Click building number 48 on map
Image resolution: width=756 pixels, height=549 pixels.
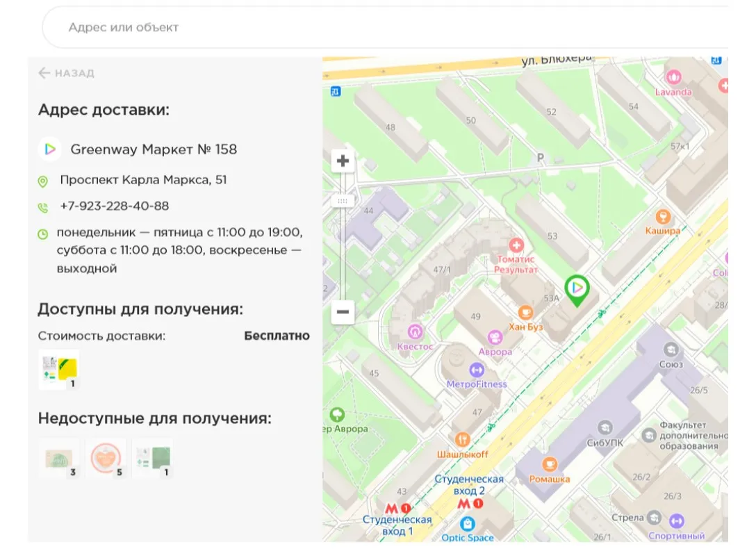point(391,128)
